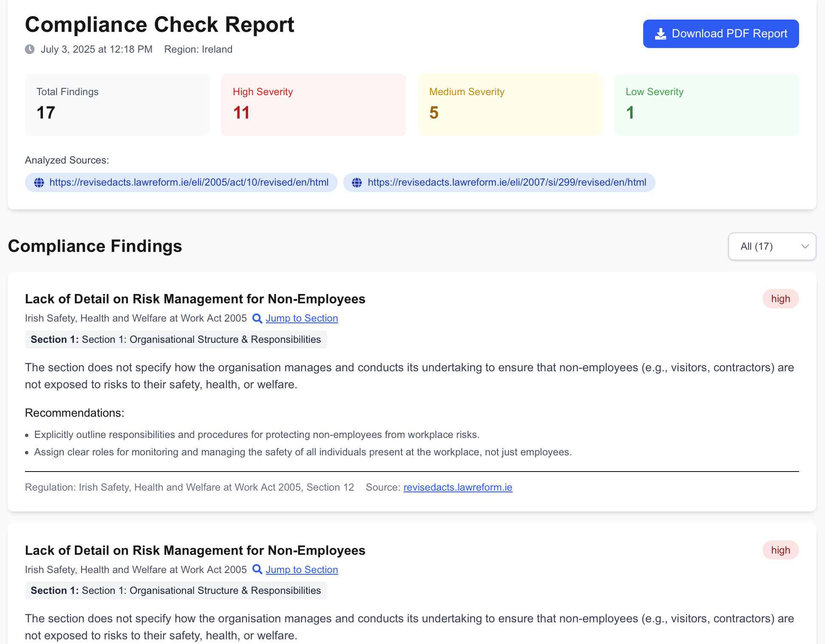Image resolution: width=825 pixels, height=644 pixels.
Task: Click the 'Compliance Check Report' title
Action: [x=160, y=25]
